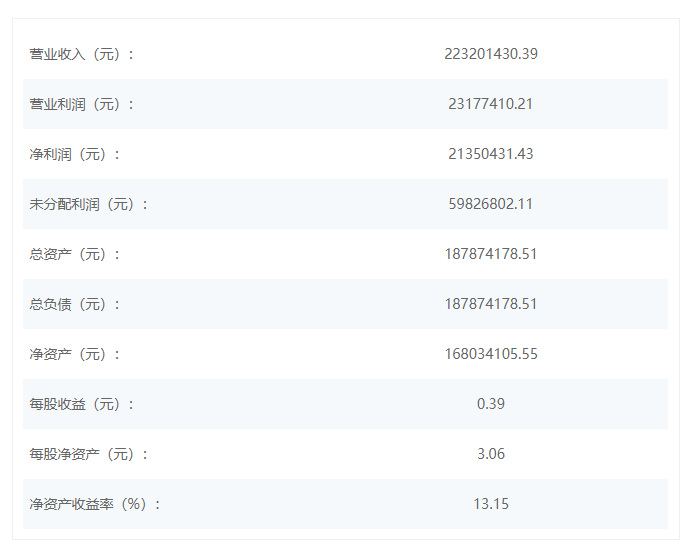Select the earnings per share value 0.39
Image resolution: width=695 pixels, height=555 pixels.
click(x=491, y=404)
